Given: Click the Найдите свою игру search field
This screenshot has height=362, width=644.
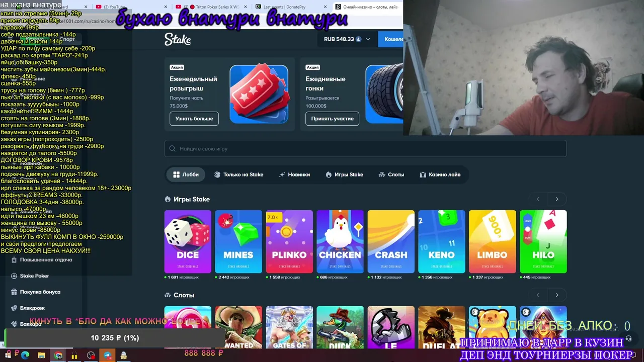Looking at the screenshot, I should point(365,149).
